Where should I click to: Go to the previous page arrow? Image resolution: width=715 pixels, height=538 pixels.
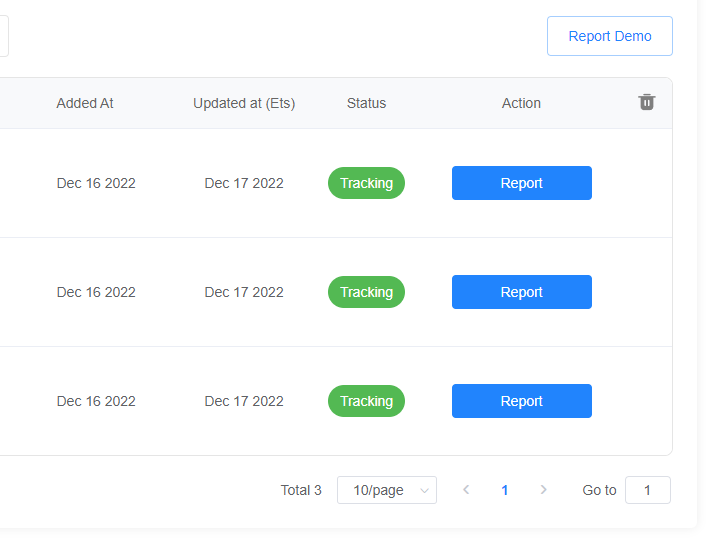tap(466, 490)
